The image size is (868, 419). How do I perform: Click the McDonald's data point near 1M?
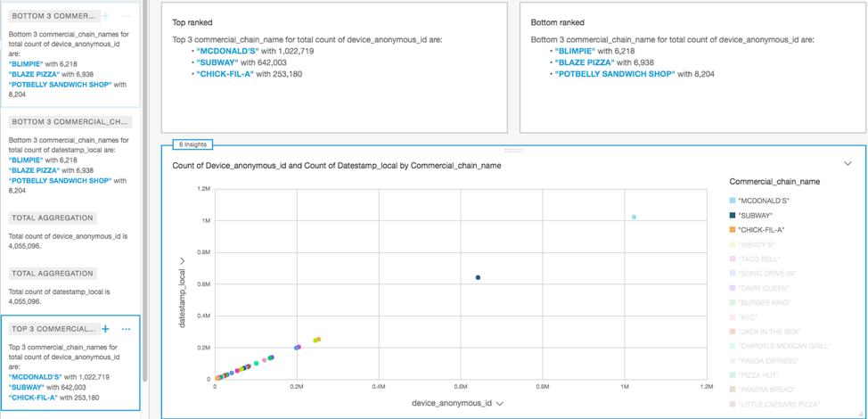click(x=634, y=217)
